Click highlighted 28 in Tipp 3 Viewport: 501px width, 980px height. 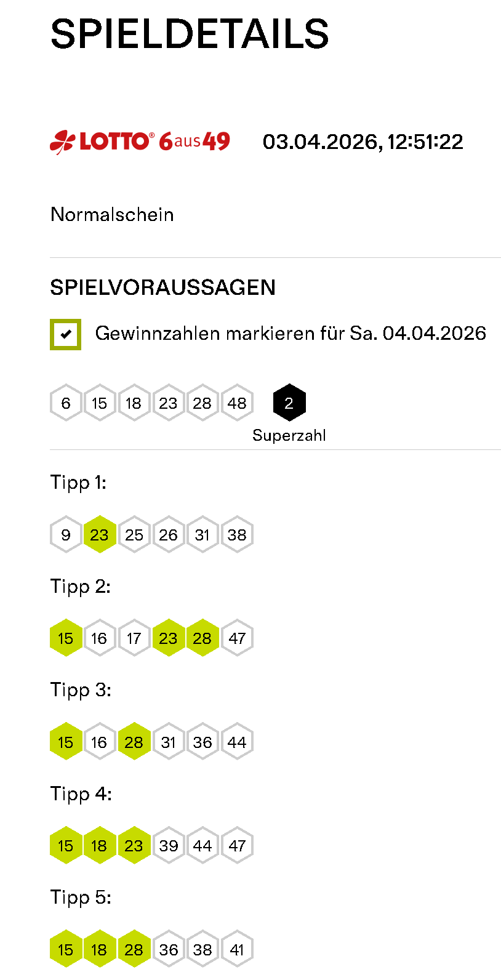(x=134, y=742)
